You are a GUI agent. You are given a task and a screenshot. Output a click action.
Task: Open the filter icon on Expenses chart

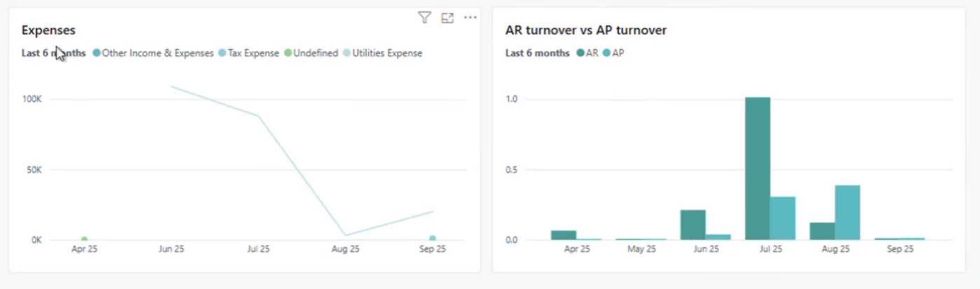(x=424, y=18)
